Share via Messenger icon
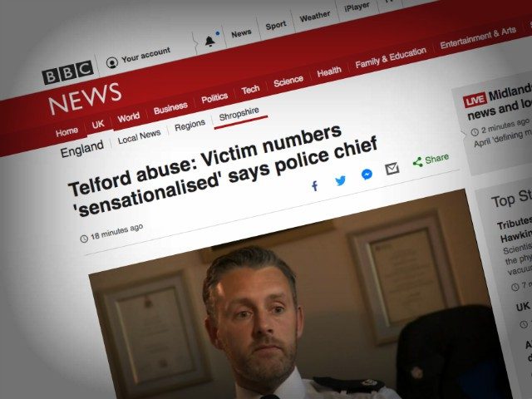The height and width of the screenshot is (399, 532). 367,175
